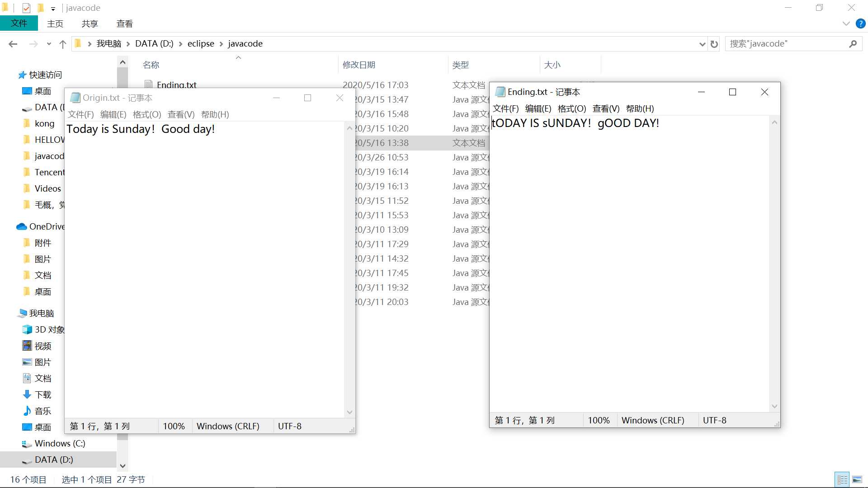Open kong folder in navigation pane

tap(44, 124)
